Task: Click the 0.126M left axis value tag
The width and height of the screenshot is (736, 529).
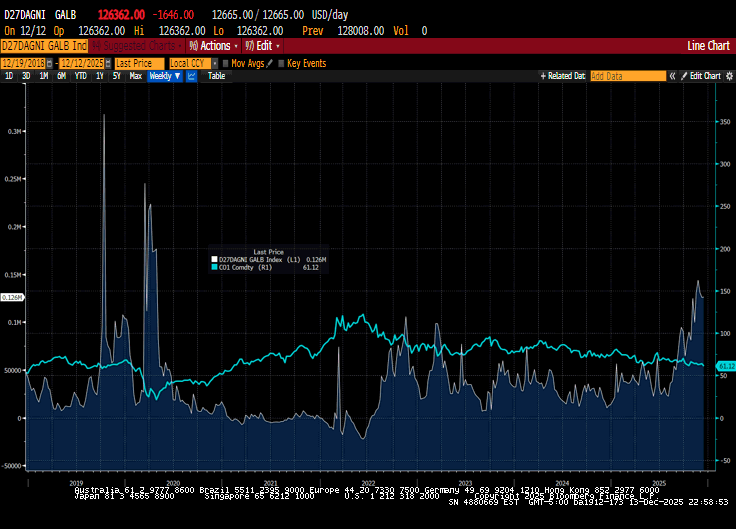Action: tap(12, 298)
